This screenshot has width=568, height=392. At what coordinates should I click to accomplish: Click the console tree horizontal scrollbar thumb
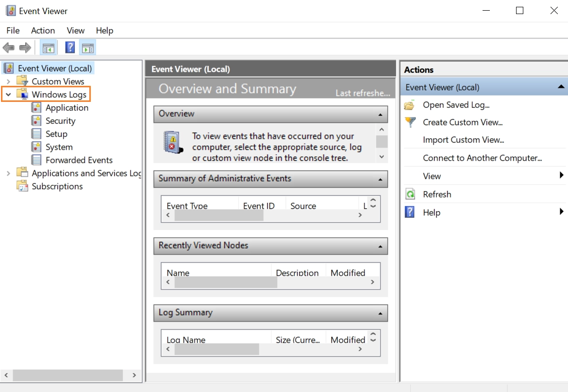tap(68, 375)
